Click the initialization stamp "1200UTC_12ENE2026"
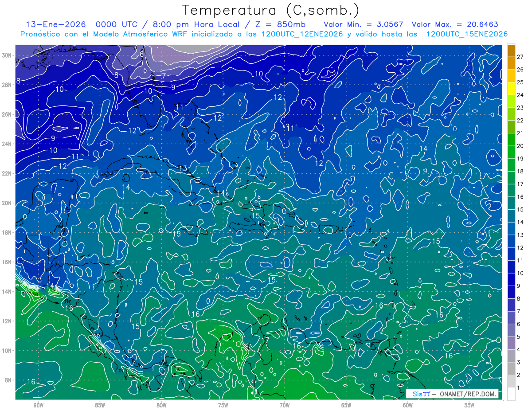 pos(302,34)
